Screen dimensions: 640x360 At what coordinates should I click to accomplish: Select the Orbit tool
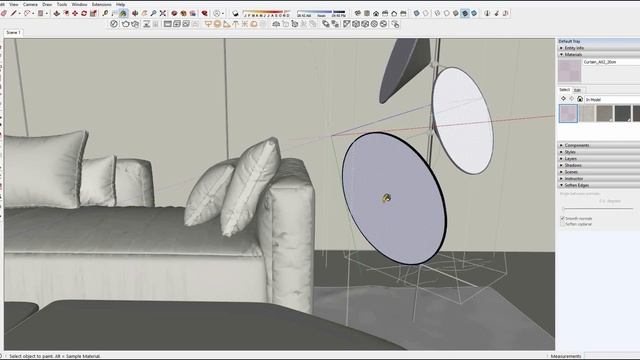pyautogui.click(x=135, y=13)
